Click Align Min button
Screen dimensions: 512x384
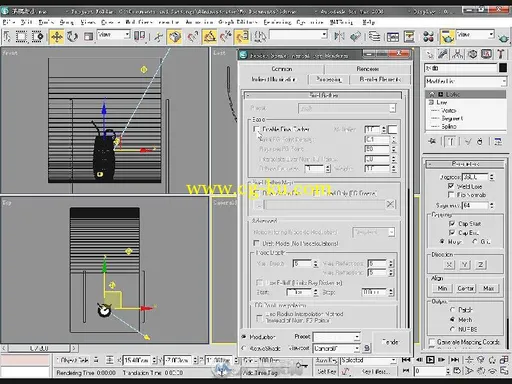442,288
